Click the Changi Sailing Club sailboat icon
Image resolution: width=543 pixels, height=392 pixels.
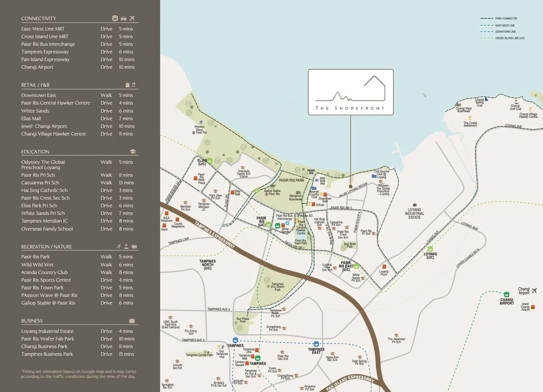pyautogui.click(x=487, y=99)
